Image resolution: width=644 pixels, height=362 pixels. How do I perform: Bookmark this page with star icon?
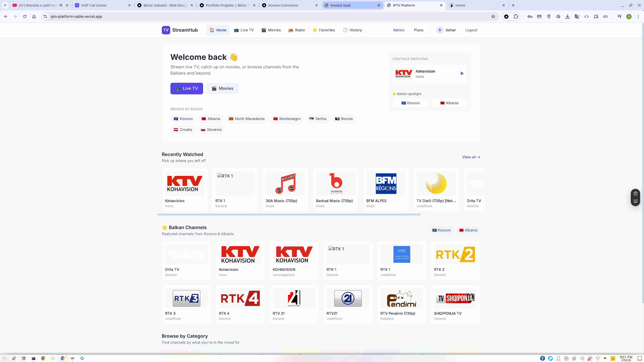pyautogui.click(x=493, y=16)
